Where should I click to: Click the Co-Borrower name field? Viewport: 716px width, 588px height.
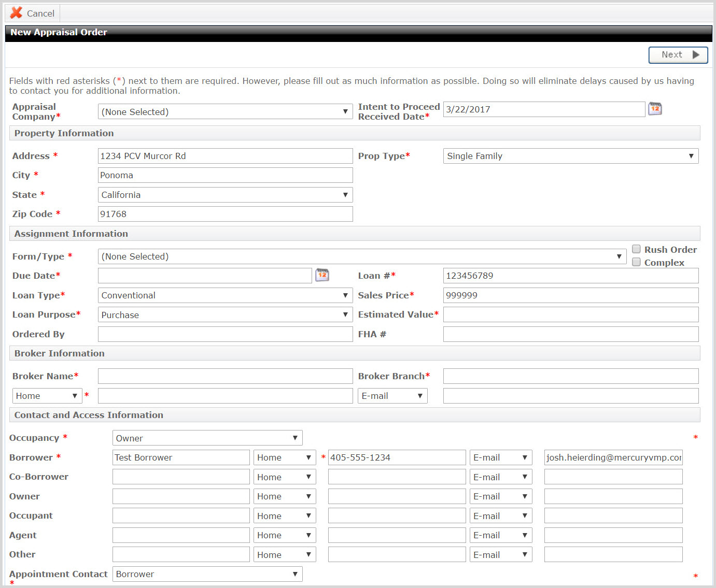[181, 477]
